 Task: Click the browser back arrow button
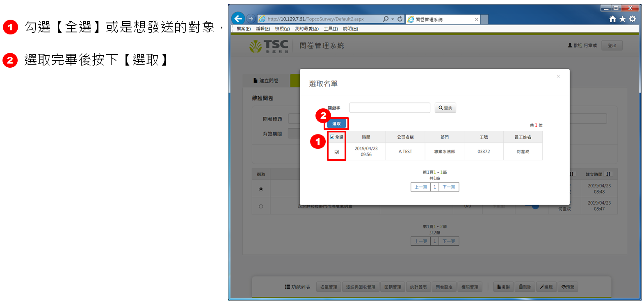(238, 18)
